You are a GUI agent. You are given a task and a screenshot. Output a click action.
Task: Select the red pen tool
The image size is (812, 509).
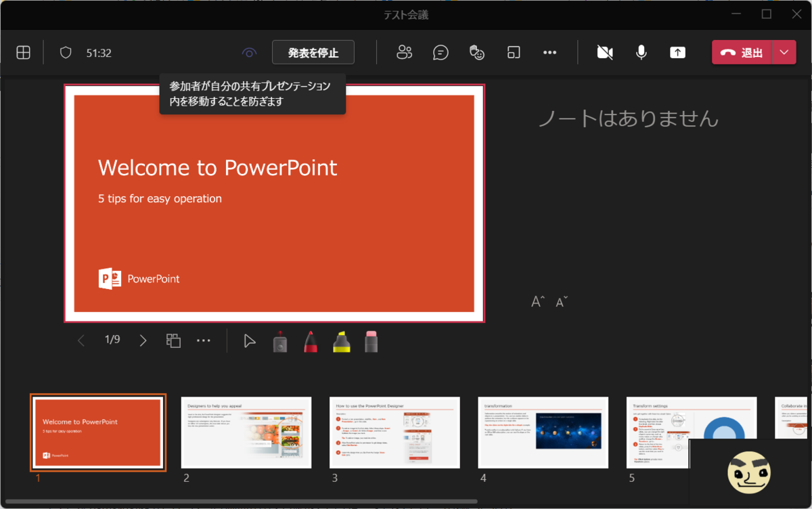(311, 341)
